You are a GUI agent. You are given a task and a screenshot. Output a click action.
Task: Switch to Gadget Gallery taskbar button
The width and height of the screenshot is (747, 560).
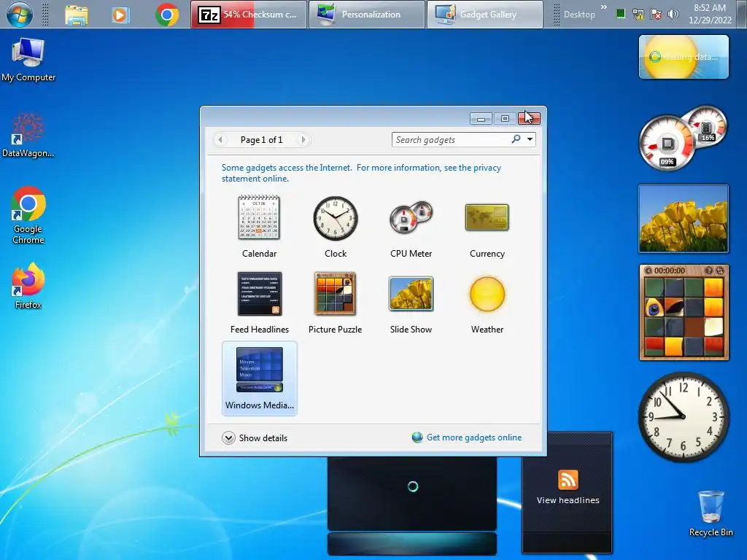click(484, 15)
